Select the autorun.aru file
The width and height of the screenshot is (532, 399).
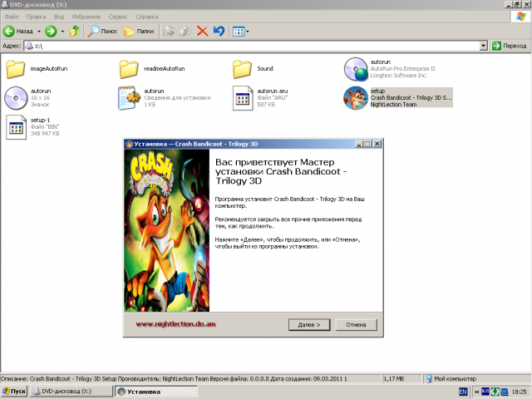click(260, 98)
